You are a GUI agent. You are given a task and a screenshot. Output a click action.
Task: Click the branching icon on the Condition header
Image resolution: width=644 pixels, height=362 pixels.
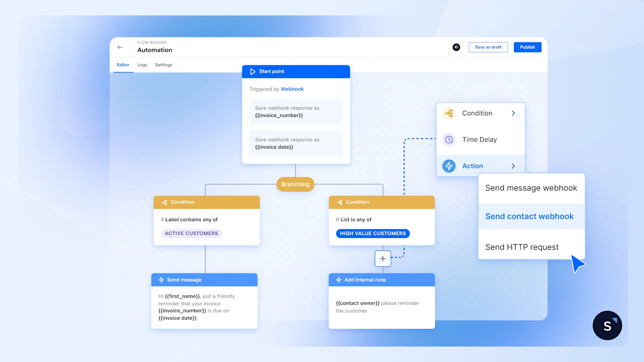point(164,202)
